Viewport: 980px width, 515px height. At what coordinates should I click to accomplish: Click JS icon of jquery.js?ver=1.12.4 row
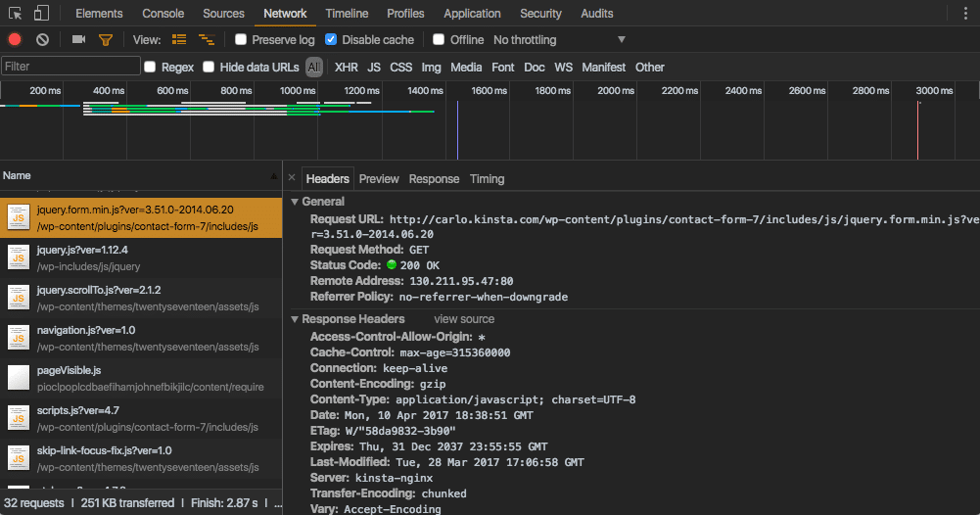click(x=19, y=257)
